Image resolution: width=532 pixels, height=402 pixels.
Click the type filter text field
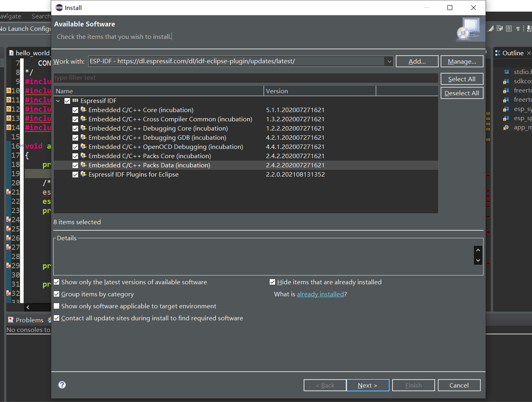[246, 78]
